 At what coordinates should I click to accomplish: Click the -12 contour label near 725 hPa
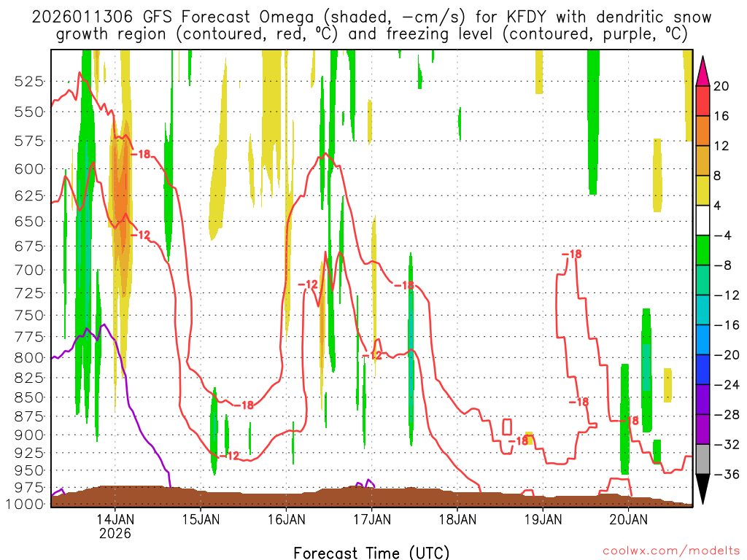(x=308, y=285)
